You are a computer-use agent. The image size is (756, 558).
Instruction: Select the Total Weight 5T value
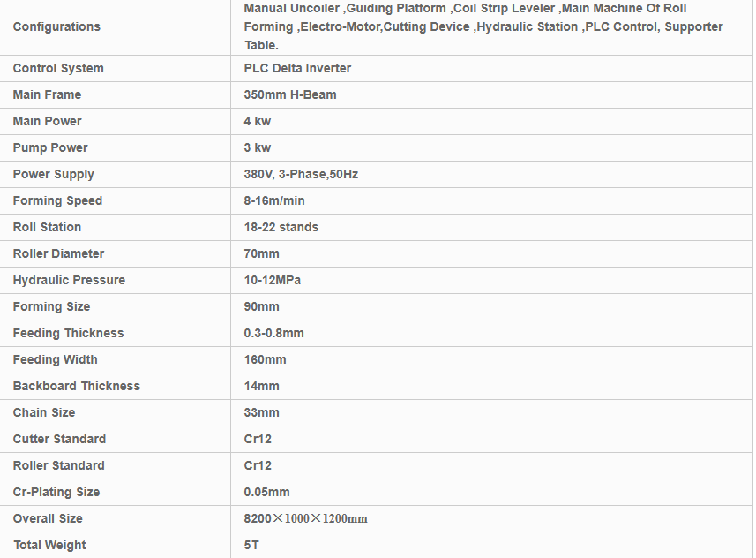251,545
